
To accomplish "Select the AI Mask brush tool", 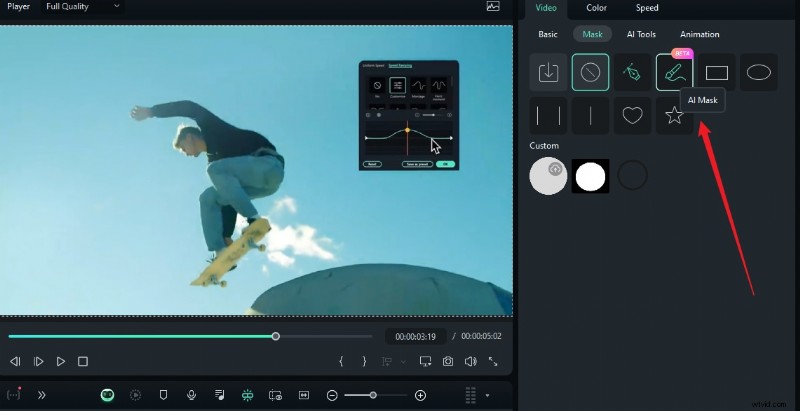I will (674, 73).
